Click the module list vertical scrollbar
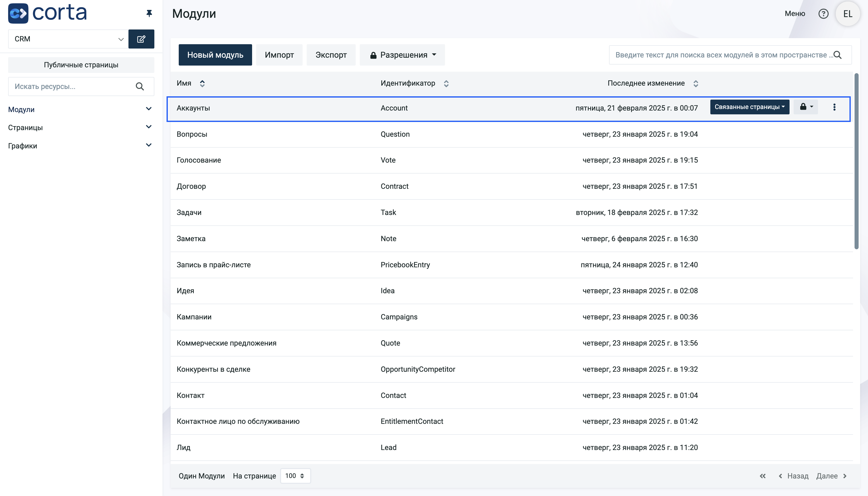Image resolution: width=868 pixels, height=496 pixels. 856,161
